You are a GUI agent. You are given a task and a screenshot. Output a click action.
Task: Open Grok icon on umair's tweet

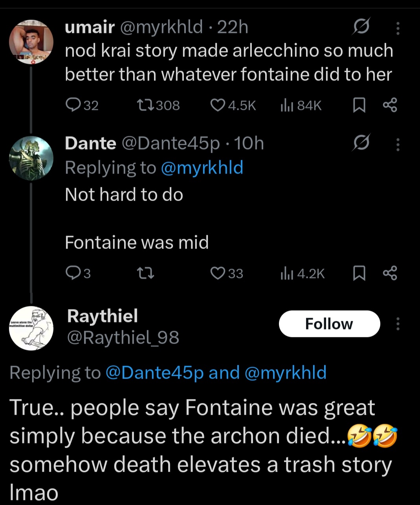361,27
